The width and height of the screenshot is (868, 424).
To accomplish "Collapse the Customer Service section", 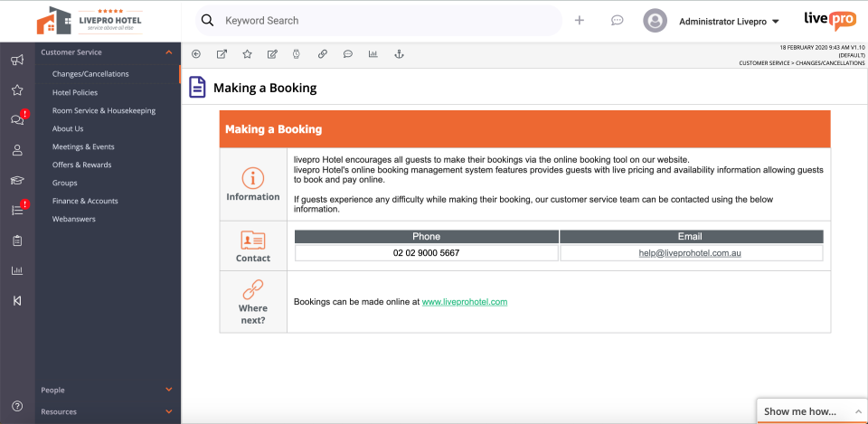I will (169, 52).
